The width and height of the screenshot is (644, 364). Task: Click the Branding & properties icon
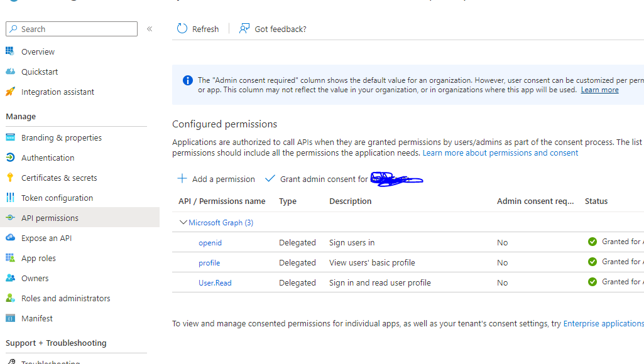[x=10, y=137]
